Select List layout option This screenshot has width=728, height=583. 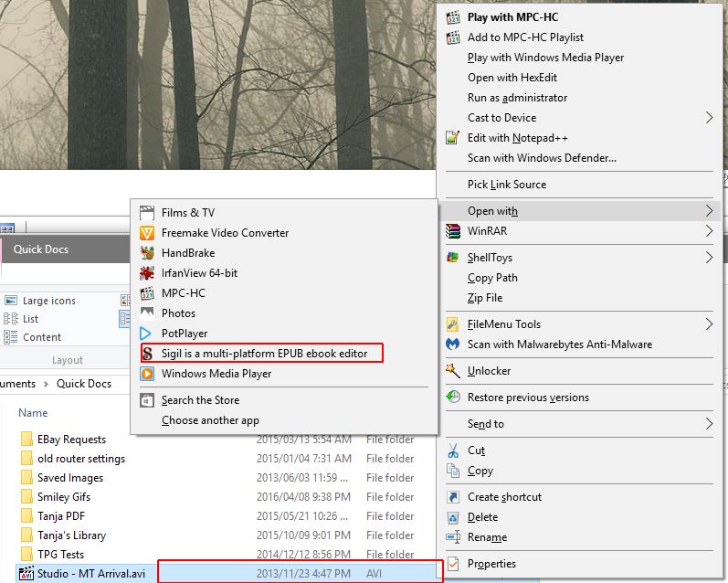pyautogui.click(x=21, y=319)
